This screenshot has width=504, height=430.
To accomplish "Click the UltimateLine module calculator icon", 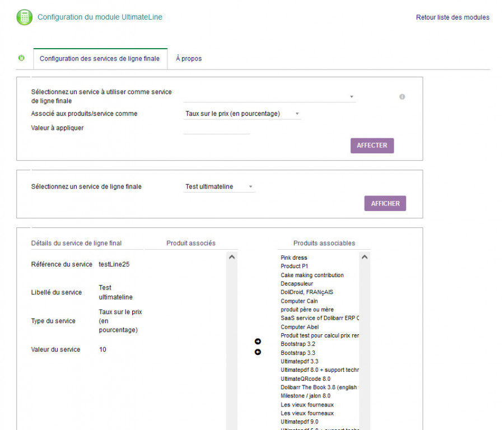I will coord(24,17).
